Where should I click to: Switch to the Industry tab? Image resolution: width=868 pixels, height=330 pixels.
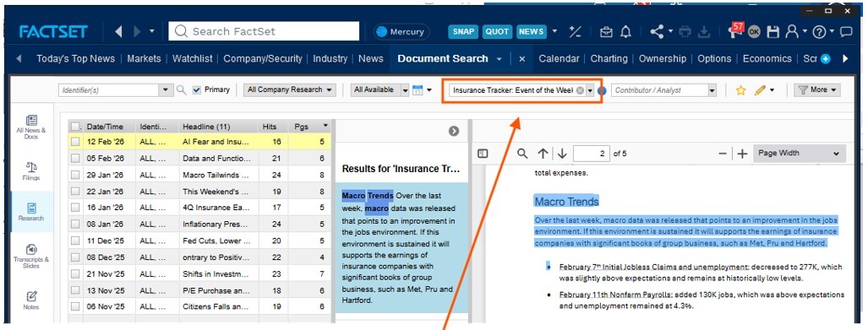330,58
